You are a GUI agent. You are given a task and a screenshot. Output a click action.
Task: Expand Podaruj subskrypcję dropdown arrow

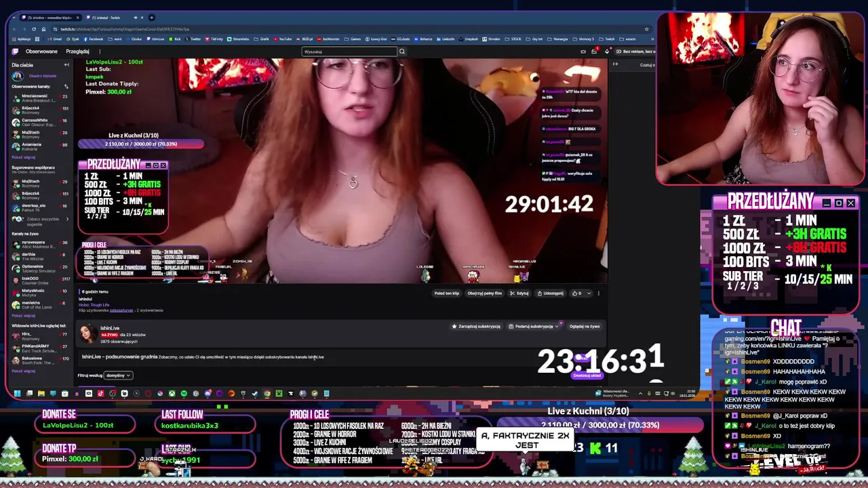[557, 326]
